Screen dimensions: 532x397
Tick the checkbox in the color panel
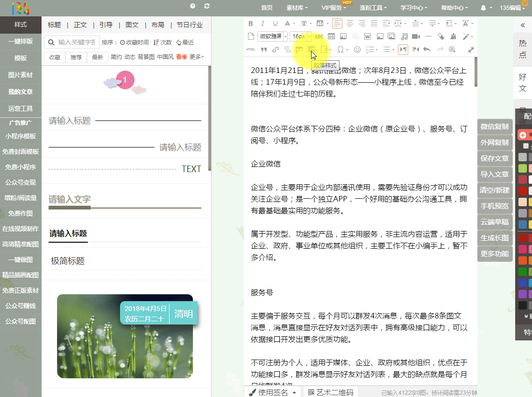pos(526,146)
